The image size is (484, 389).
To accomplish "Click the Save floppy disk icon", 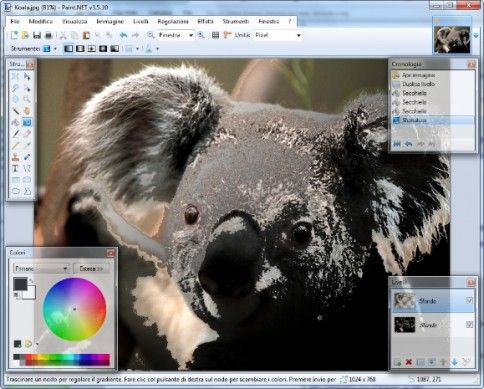I will [x=37, y=35].
